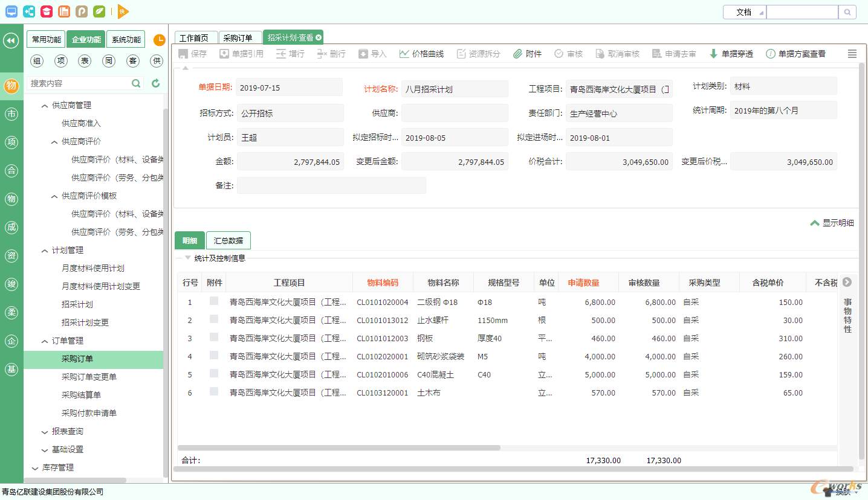Switch to the 系统功能 tab
The width and height of the screenshot is (868, 500).
pyautogui.click(x=126, y=40)
